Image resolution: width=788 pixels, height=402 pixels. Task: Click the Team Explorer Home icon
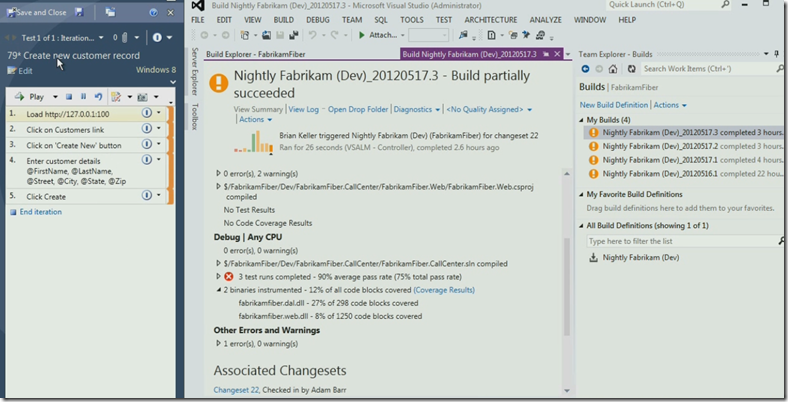click(x=613, y=69)
